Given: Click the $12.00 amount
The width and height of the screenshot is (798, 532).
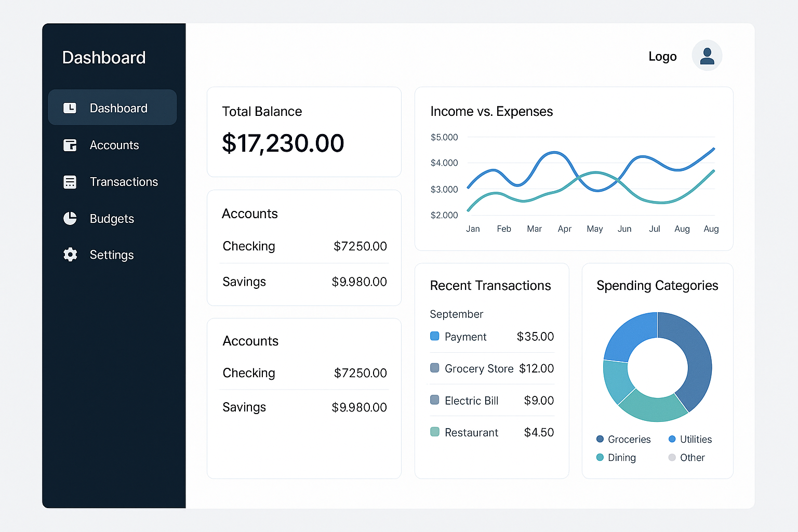Looking at the screenshot, I should pyautogui.click(x=537, y=368).
